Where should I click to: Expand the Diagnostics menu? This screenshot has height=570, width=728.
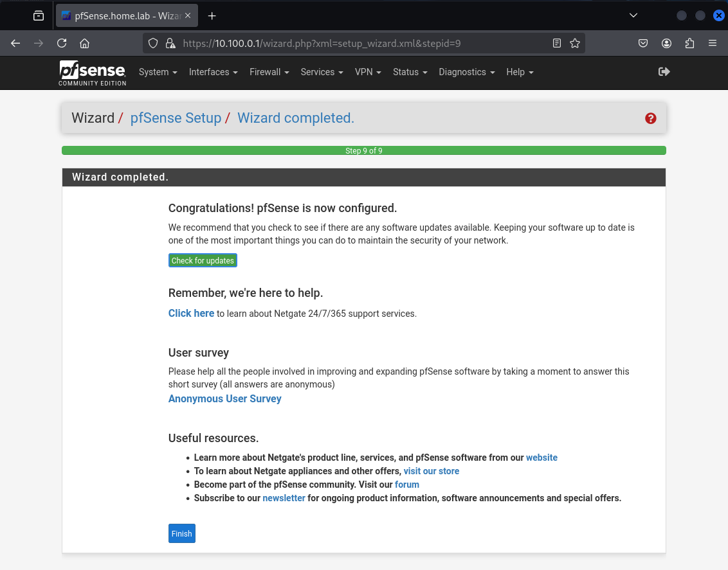(x=467, y=72)
